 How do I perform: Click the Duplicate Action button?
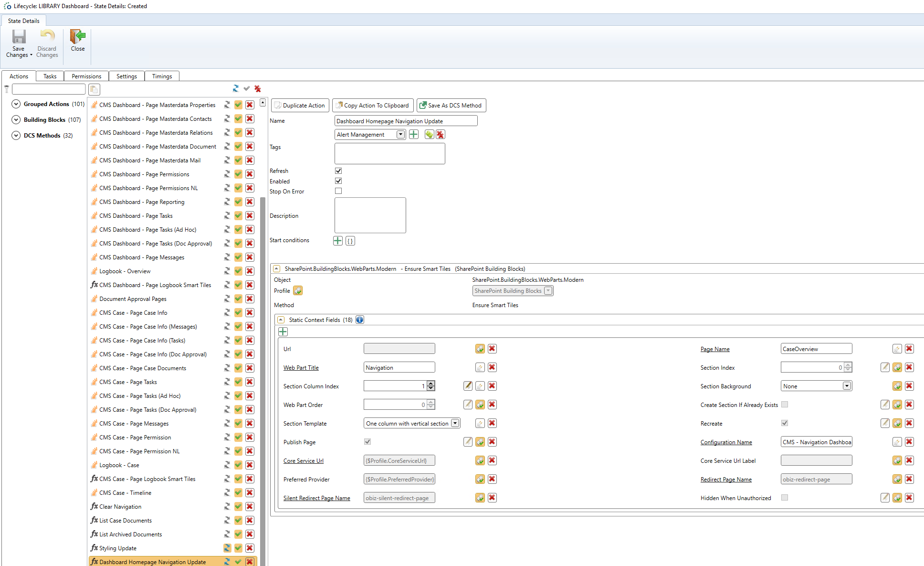[x=300, y=106]
